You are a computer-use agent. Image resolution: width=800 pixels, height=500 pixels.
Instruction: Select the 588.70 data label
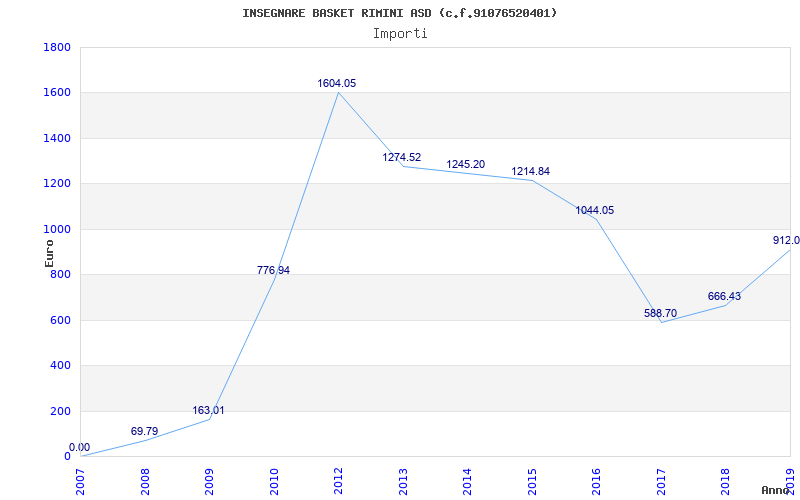click(x=660, y=313)
